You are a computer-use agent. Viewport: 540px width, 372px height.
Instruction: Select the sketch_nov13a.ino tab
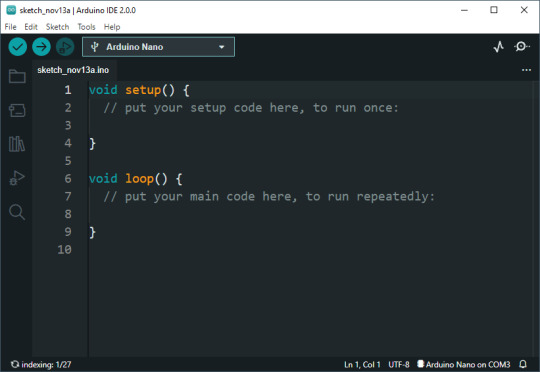[x=73, y=70]
